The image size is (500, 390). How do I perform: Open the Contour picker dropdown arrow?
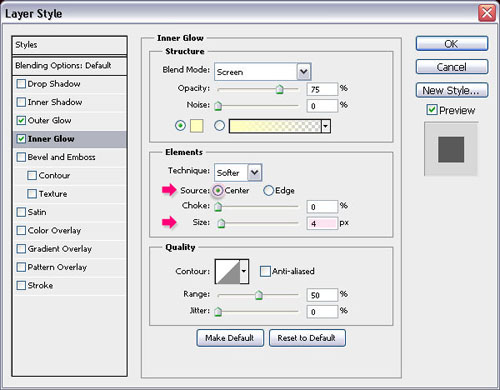pyautogui.click(x=244, y=271)
